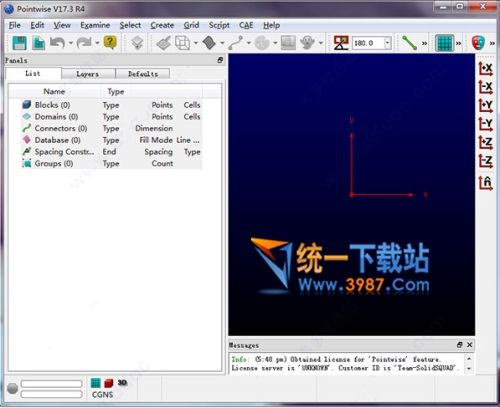This screenshot has width=500, height=408.
Task: Switch to the Layers tab
Action: pos(88,74)
